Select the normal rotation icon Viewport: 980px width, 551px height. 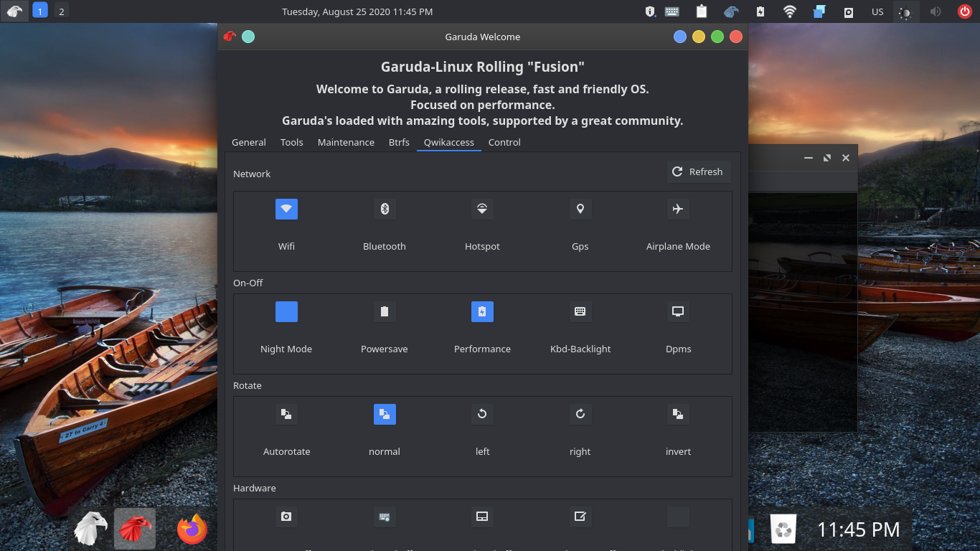click(x=385, y=414)
